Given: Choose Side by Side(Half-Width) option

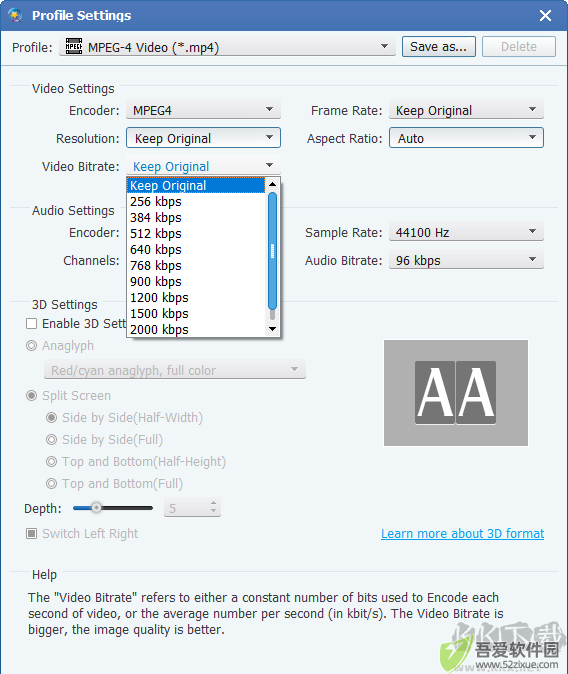Looking at the screenshot, I should [x=52, y=417].
